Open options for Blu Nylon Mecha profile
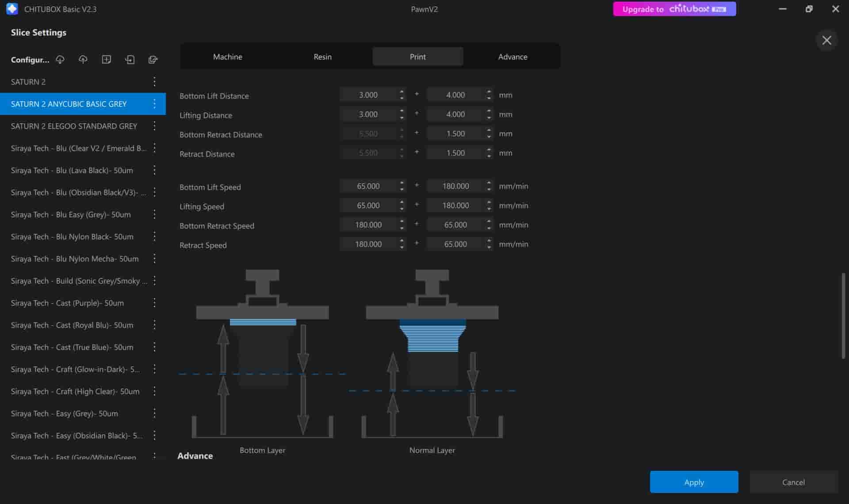The width and height of the screenshot is (849, 504). coord(154,258)
